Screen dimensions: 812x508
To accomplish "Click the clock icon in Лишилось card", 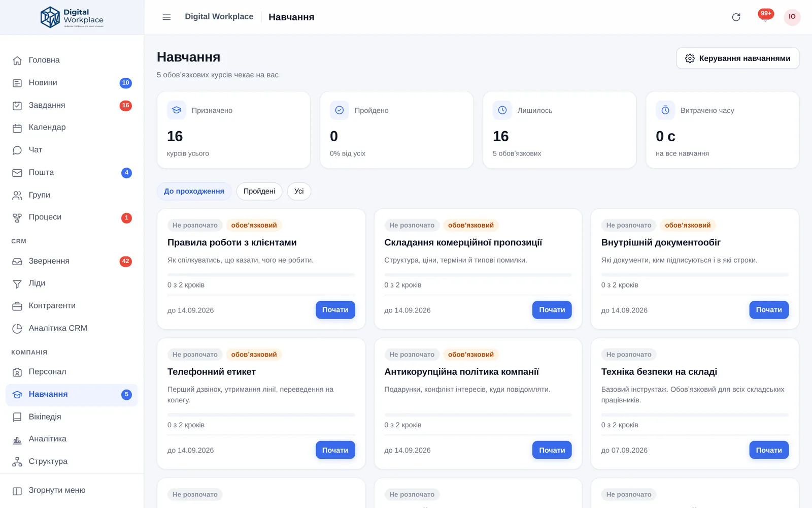I will (x=502, y=110).
